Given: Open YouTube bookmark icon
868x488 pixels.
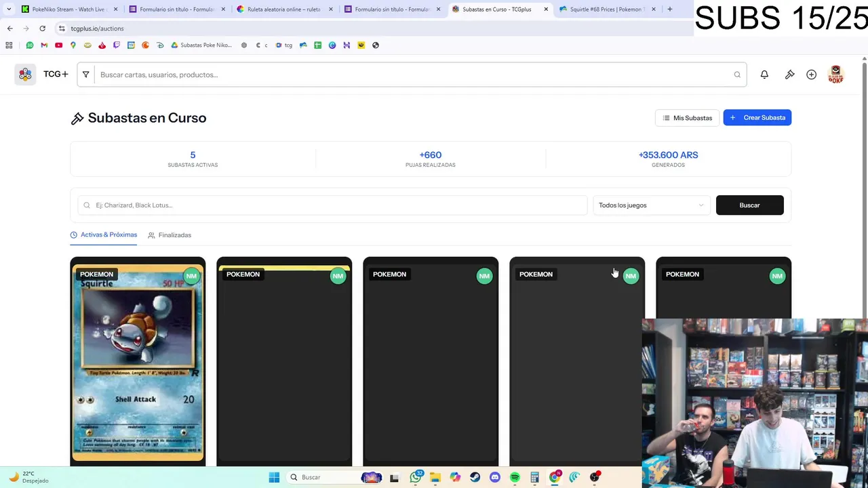Looking at the screenshot, I should tap(58, 45).
